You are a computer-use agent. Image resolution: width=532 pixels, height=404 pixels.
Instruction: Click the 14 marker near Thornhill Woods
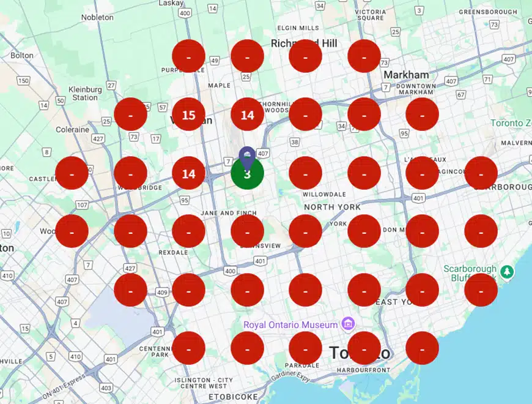(247, 114)
